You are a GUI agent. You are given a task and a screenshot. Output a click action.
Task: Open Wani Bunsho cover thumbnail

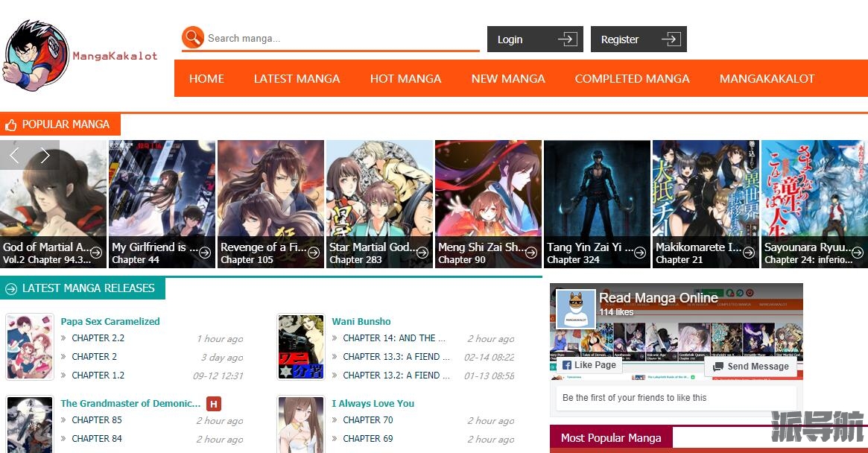pos(301,347)
